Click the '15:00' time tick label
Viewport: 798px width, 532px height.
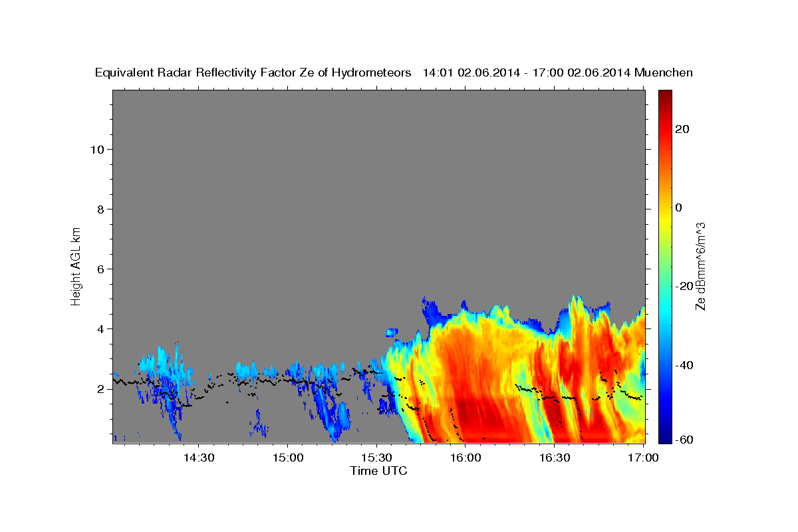(287, 458)
